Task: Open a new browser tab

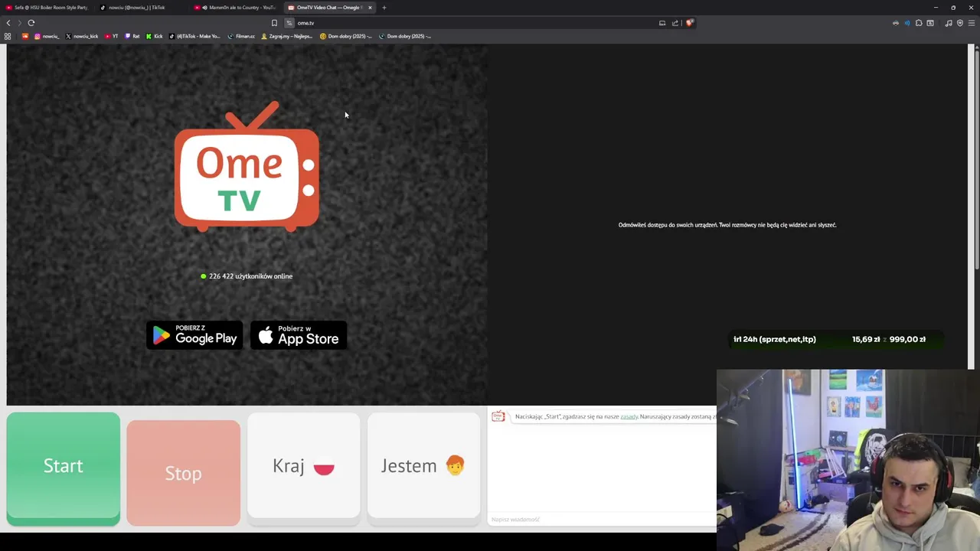Action: coord(384,8)
